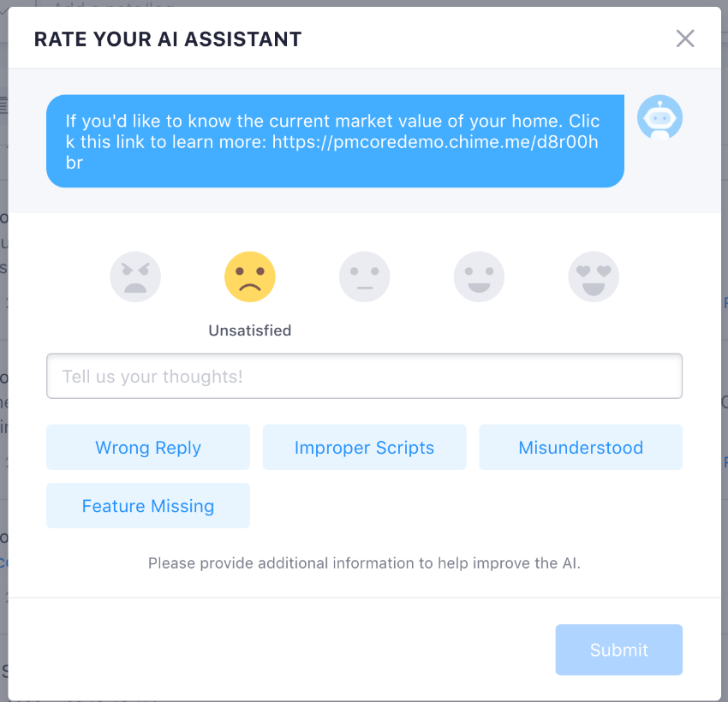Toggle the Wrong Reply feedback tag
Screen dimensions: 728x702
(148, 447)
